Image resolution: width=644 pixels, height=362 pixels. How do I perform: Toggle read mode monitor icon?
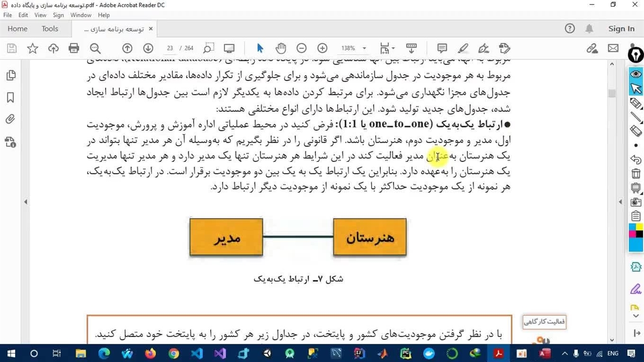[x=229, y=48]
